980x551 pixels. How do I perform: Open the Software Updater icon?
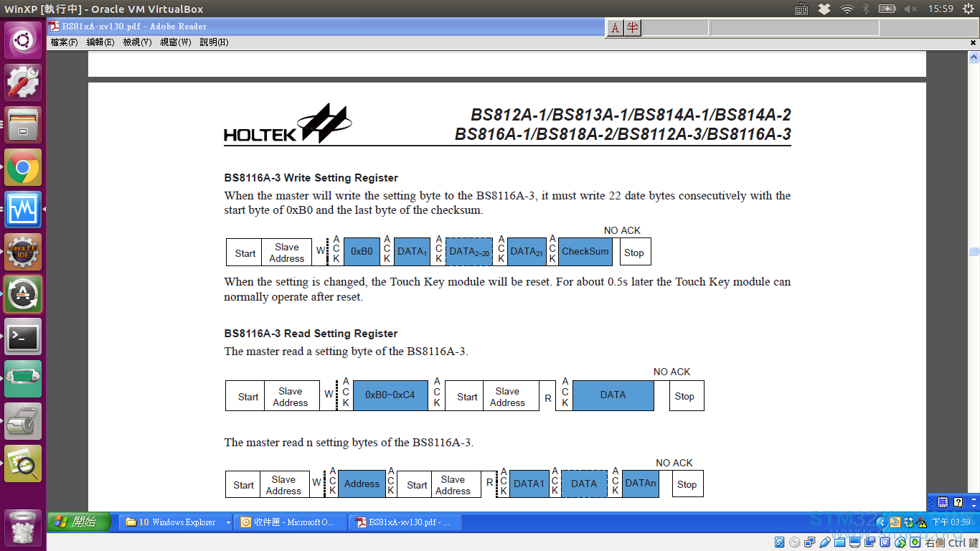click(x=23, y=294)
